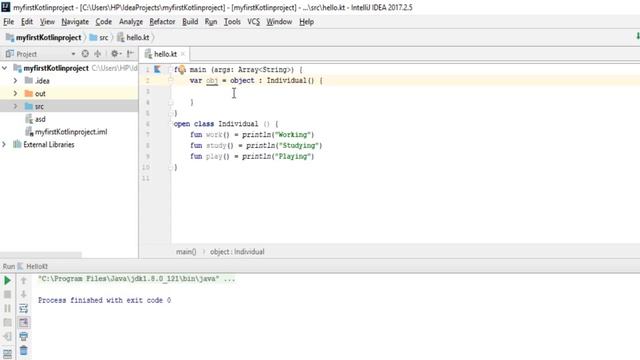Open the File menu
Viewport: 640px width, 360px height.
click(x=9, y=22)
